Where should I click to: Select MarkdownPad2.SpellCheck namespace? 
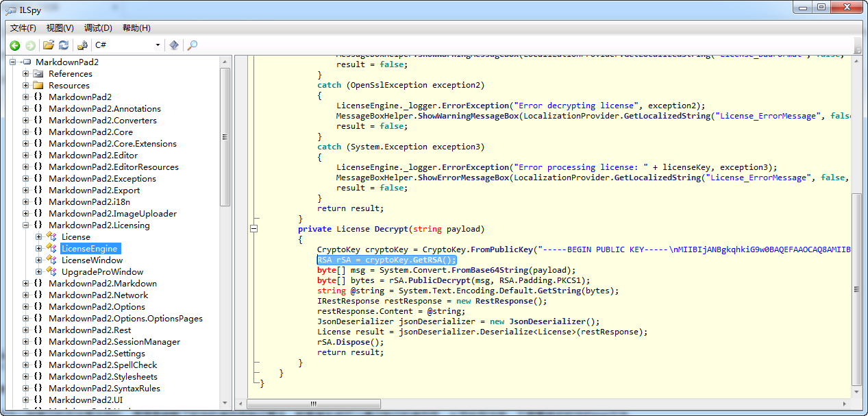pyautogui.click(x=103, y=365)
